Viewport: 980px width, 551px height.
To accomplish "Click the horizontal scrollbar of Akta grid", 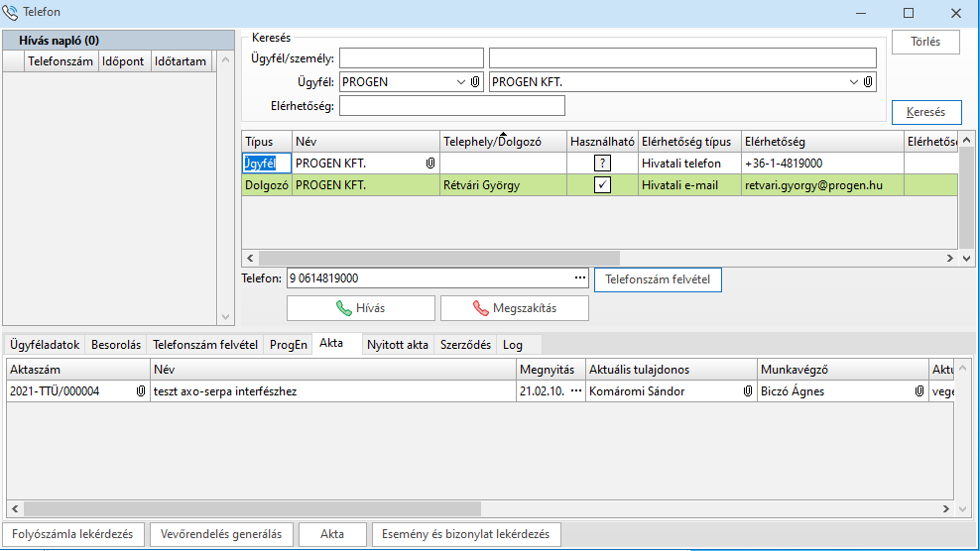I will click(253, 508).
